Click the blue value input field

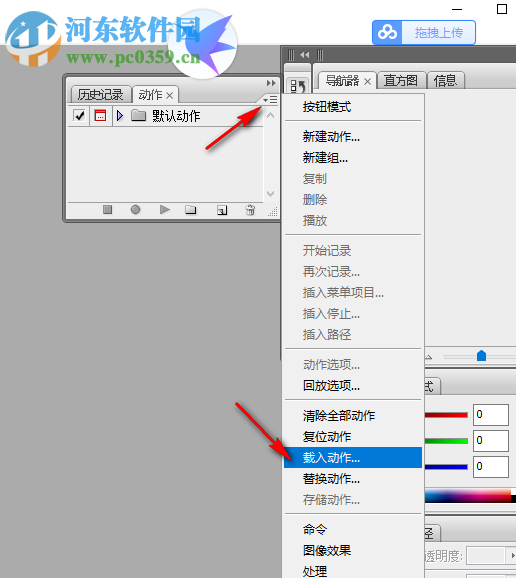pos(491,466)
